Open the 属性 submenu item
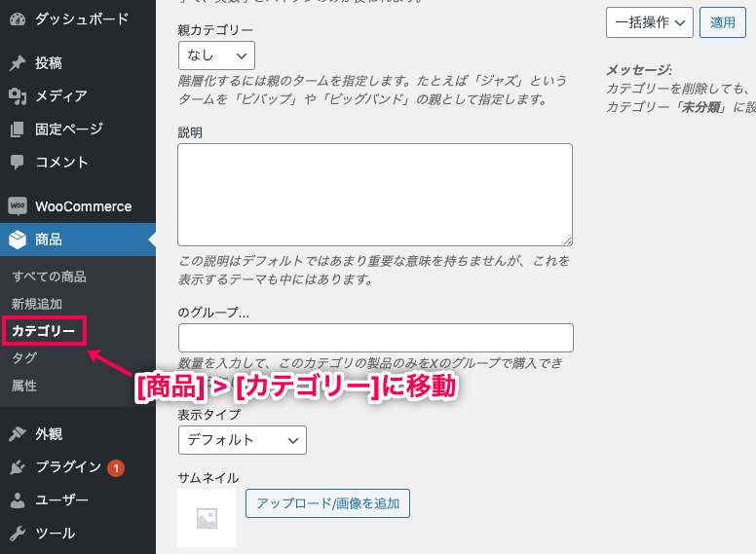Image resolution: width=756 pixels, height=554 pixels. pos(24,386)
